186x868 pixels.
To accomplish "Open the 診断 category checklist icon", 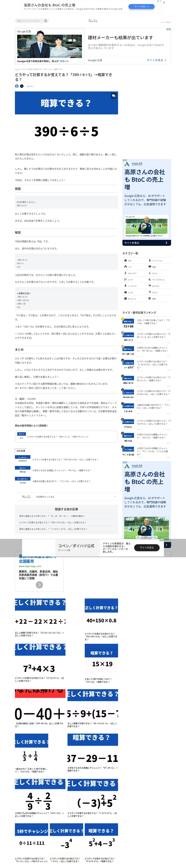I will coord(150,299).
